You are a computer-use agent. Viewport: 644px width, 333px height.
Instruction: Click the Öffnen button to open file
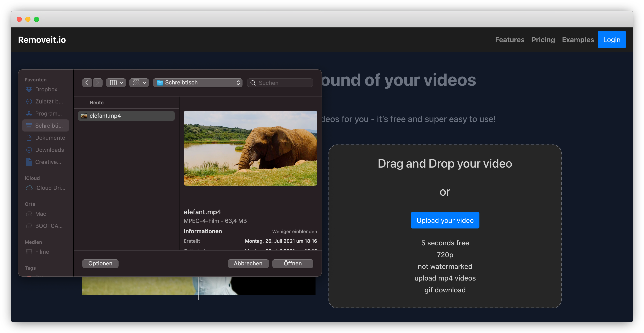pyautogui.click(x=293, y=263)
